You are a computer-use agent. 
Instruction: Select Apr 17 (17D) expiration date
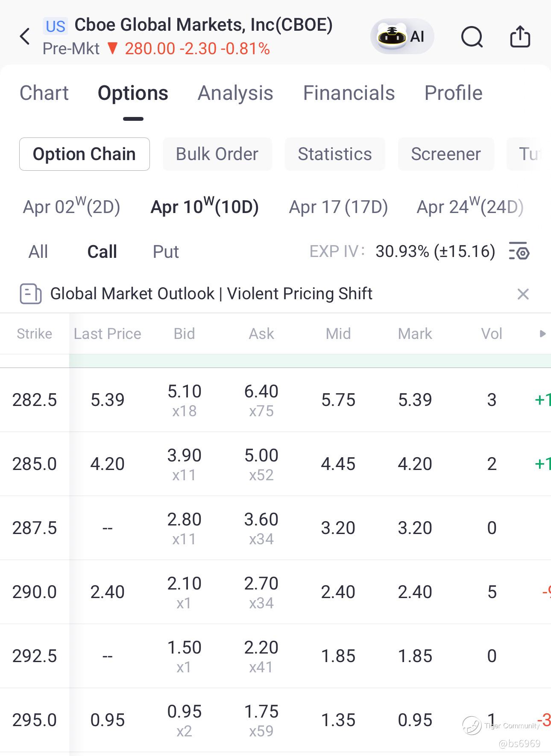click(x=338, y=207)
